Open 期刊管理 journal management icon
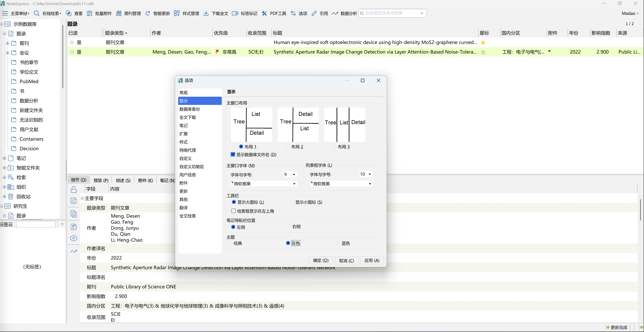Screen dimensions: 644x332 click(119, 13)
